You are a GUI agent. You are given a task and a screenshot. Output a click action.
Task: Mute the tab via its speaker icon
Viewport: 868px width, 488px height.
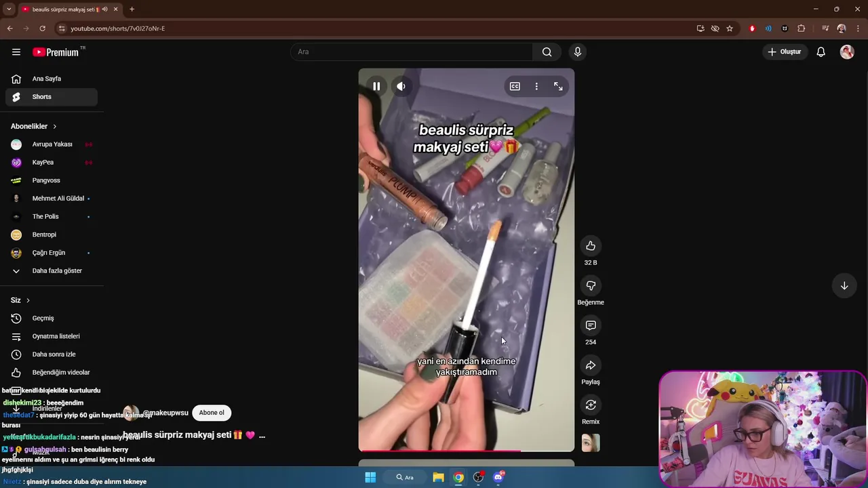[105, 9]
